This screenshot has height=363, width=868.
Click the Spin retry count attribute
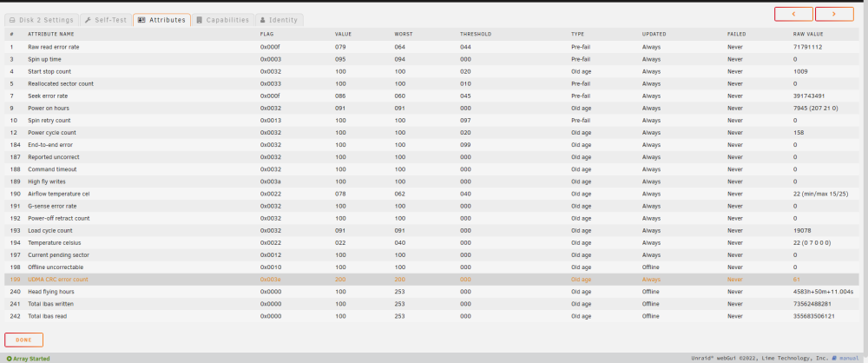(x=49, y=120)
